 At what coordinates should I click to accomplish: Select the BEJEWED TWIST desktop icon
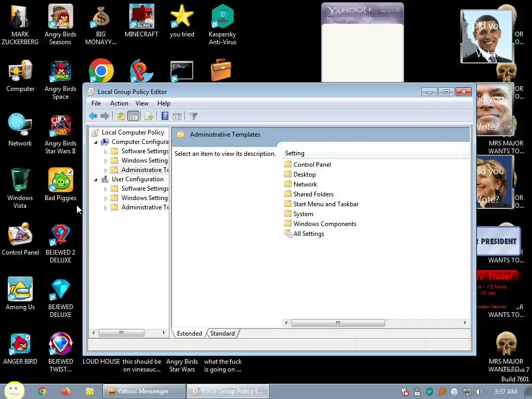click(60, 352)
